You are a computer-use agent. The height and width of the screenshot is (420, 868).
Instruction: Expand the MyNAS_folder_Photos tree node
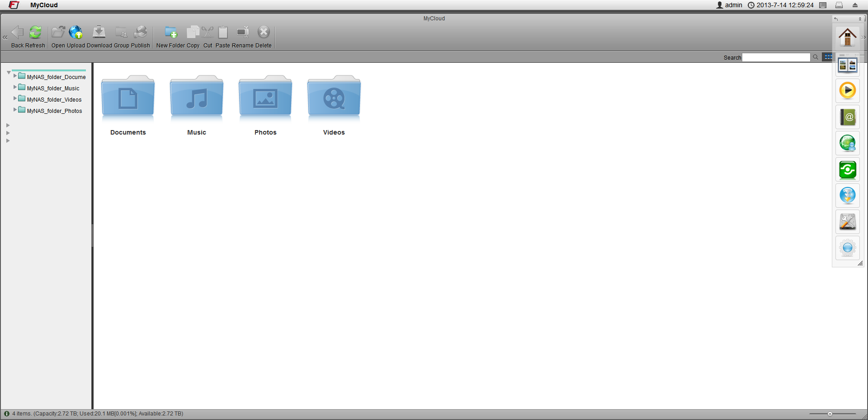pos(15,110)
